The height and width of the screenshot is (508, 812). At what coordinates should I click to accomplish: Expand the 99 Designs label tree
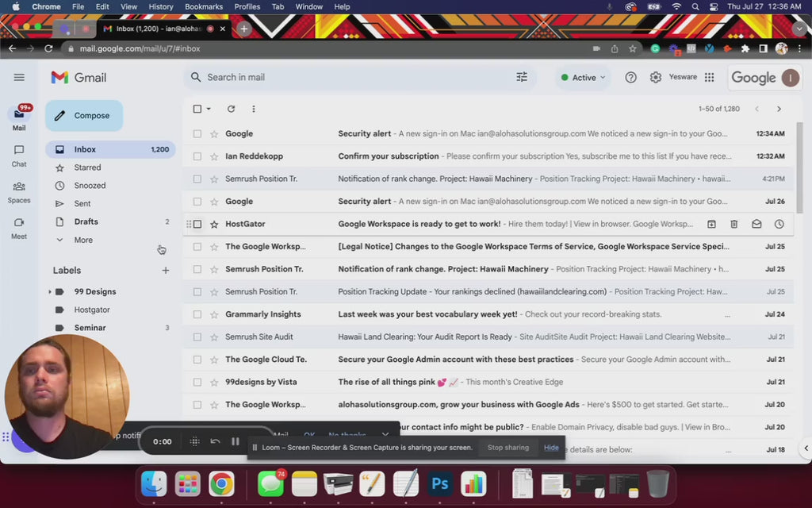50,292
